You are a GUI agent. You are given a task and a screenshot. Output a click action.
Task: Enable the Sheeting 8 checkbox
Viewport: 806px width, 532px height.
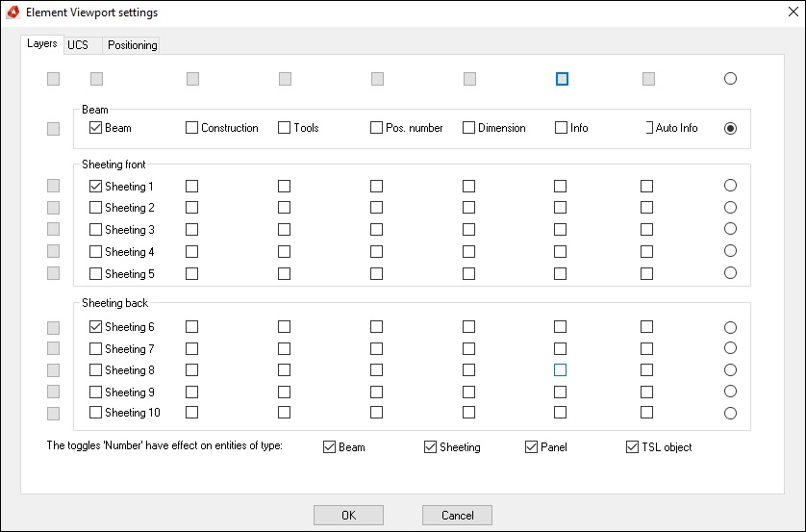click(x=95, y=369)
